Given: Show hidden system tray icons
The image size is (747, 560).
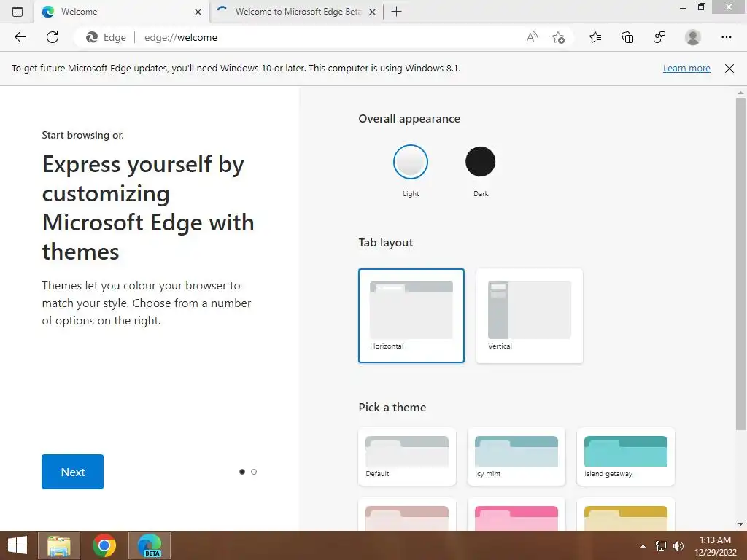Looking at the screenshot, I should (643, 546).
